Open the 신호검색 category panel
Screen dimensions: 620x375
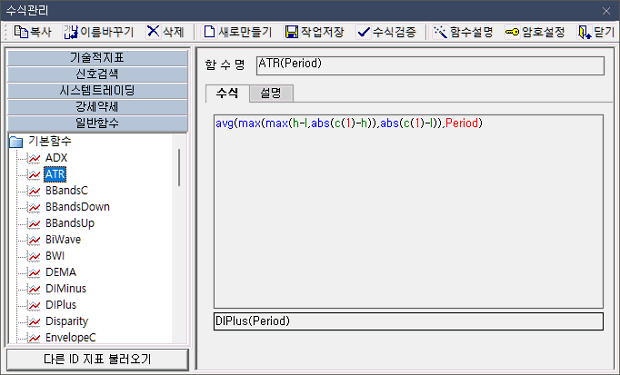click(97, 74)
